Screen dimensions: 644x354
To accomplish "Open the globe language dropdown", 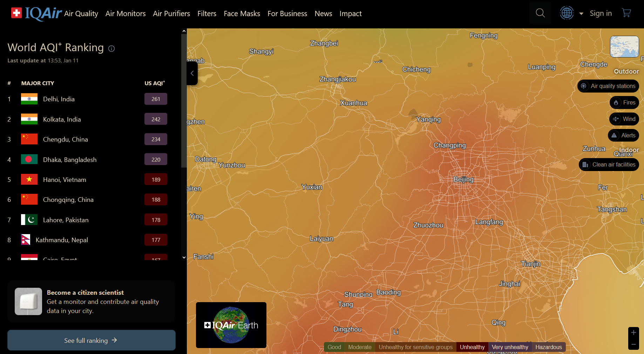I will tap(571, 13).
